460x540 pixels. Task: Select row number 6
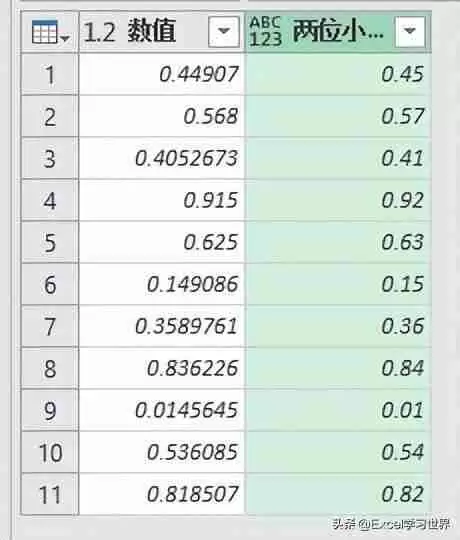coord(50,284)
